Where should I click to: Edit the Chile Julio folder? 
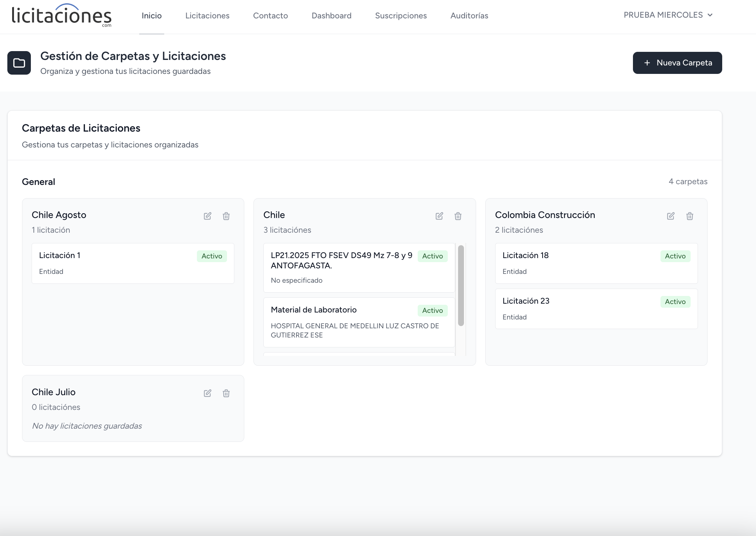coord(208,393)
